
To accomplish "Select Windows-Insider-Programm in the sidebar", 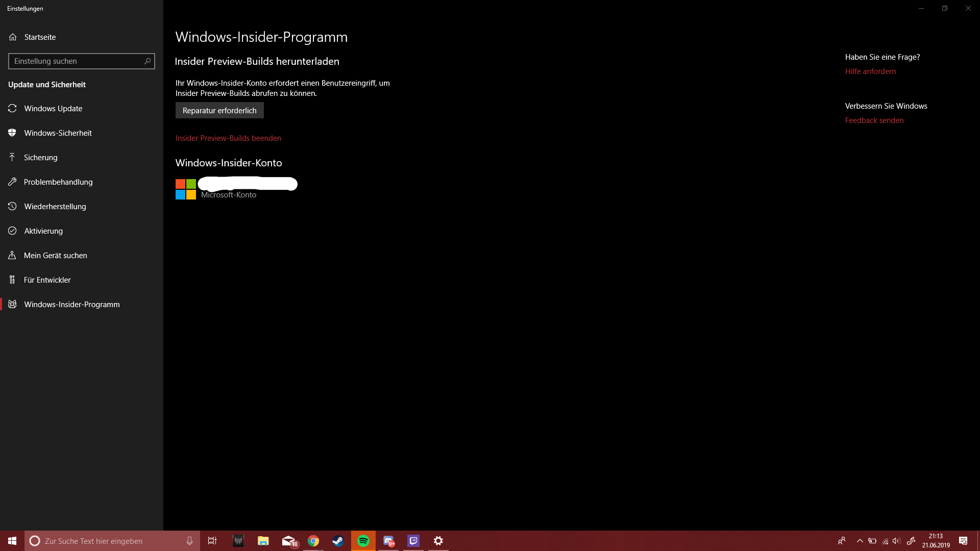I will click(x=82, y=304).
